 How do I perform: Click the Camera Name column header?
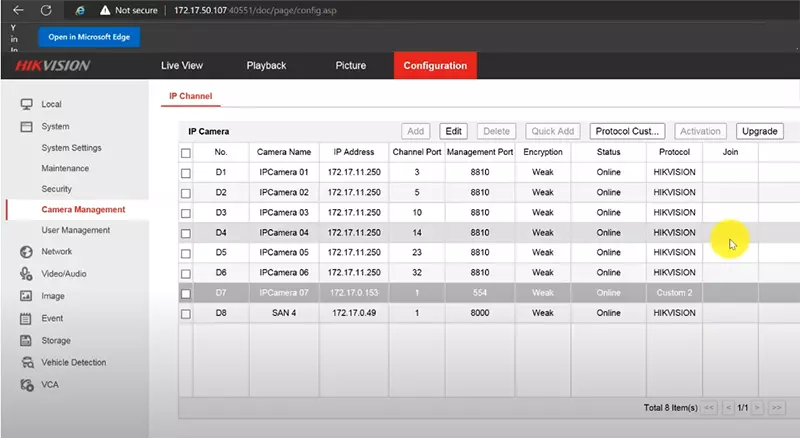[284, 152]
